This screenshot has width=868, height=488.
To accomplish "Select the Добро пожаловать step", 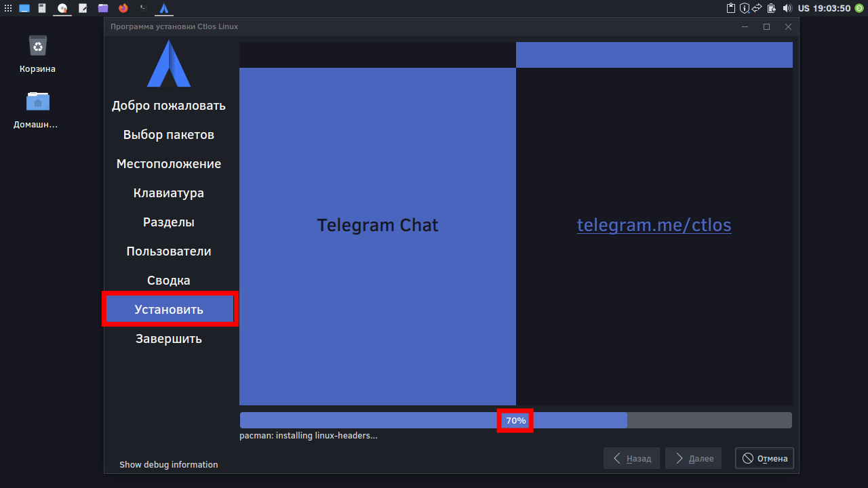I will click(169, 106).
